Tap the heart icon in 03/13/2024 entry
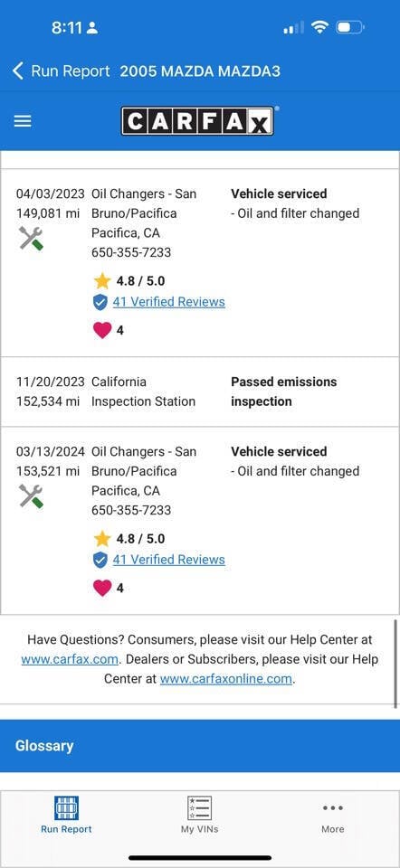400x868 pixels. tap(102, 588)
